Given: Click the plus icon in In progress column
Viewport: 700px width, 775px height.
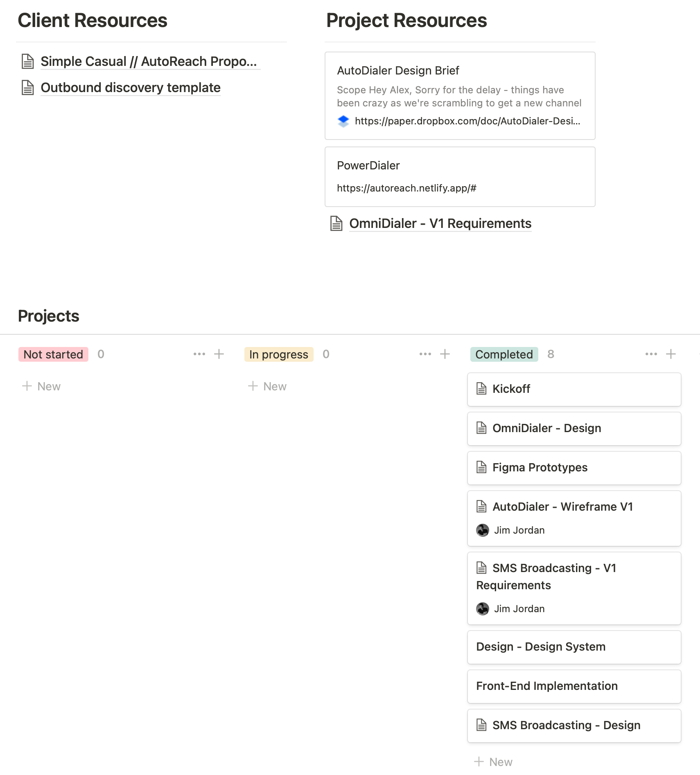Looking at the screenshot, I should (445, 354).
